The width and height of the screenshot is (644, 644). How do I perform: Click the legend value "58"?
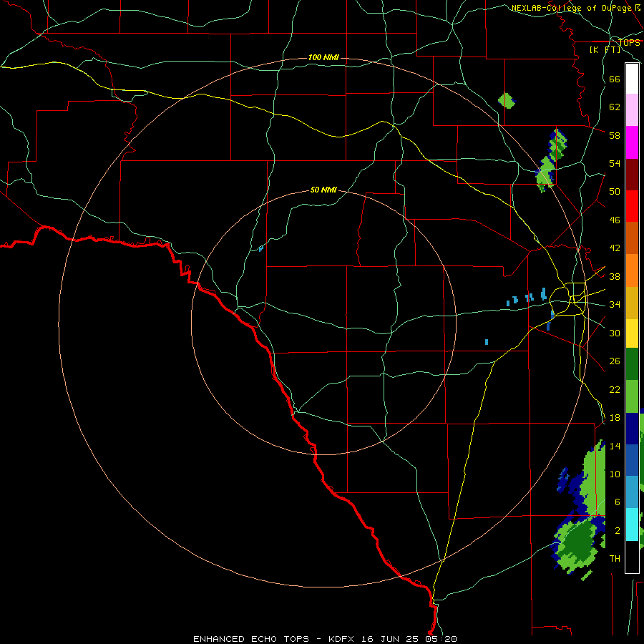[615, 135]
